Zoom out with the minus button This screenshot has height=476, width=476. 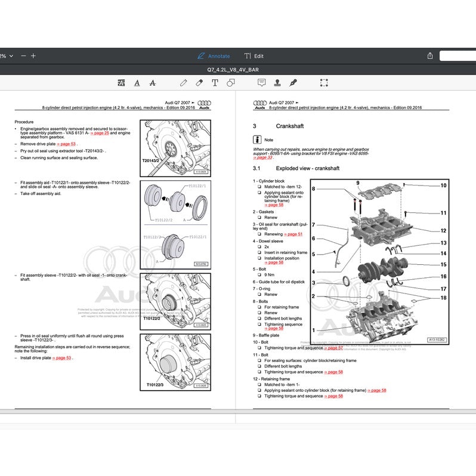pos(23,55)
